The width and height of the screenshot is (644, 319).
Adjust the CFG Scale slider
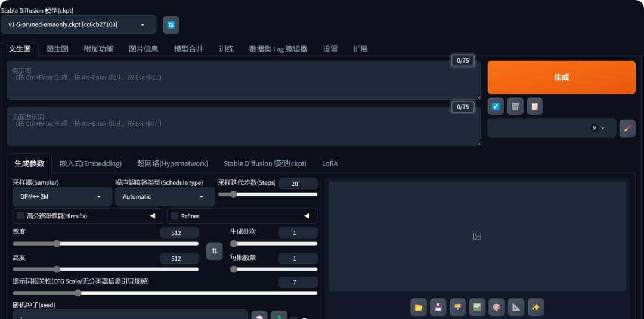tap(165, 293)
